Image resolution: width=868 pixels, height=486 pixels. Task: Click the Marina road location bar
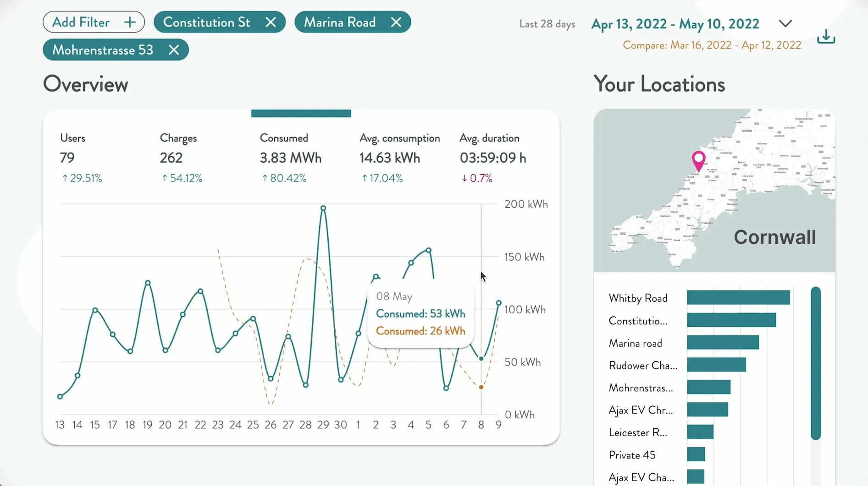point(723,342)
